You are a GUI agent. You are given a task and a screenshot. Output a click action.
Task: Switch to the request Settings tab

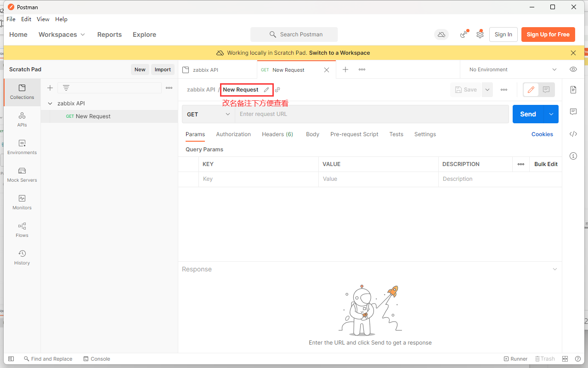point(425,134)
